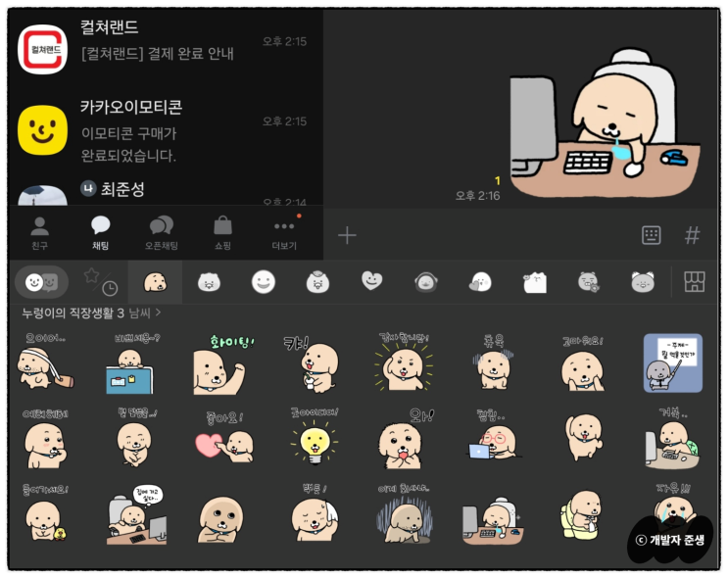Select the cat-eared face emoticon set tab
728x578 pixels.
coord(643,282)
